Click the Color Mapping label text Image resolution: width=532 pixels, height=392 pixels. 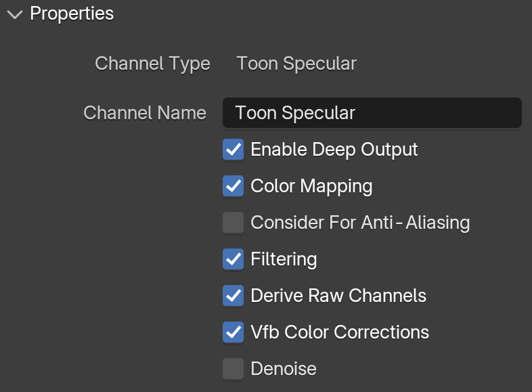[311, 186]
